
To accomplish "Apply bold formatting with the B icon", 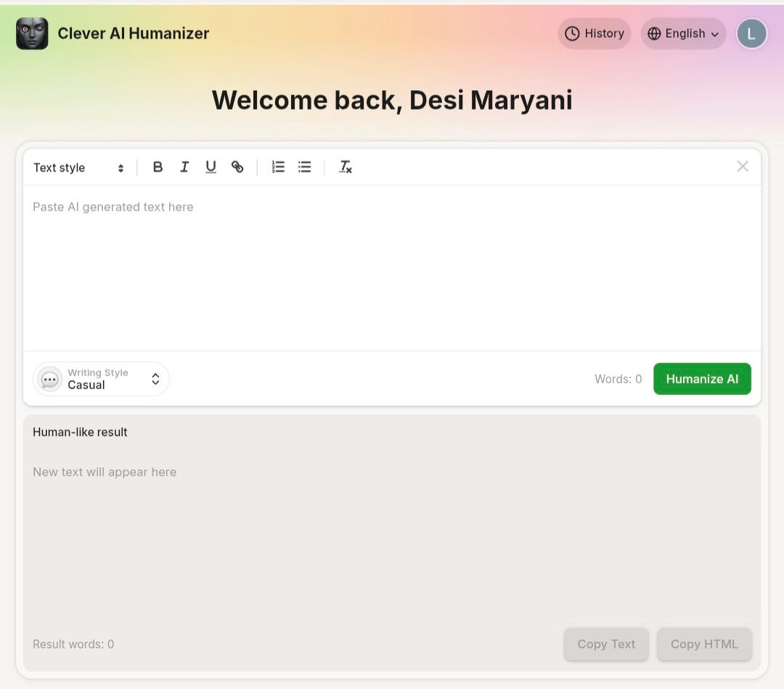I will pos(158,167).
